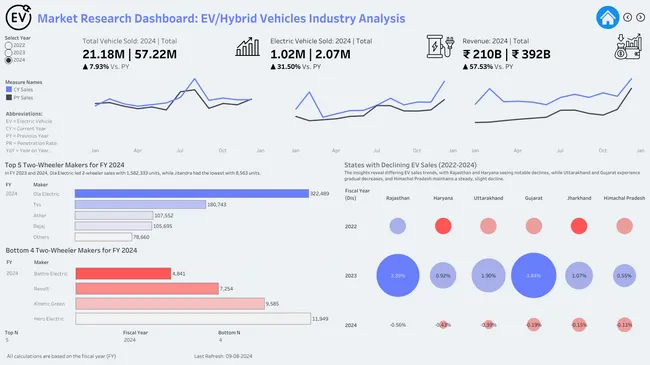Click Rajasthan 2024 value -0.56%
This screenshot has height=365, width=650.
pos(398,325)
